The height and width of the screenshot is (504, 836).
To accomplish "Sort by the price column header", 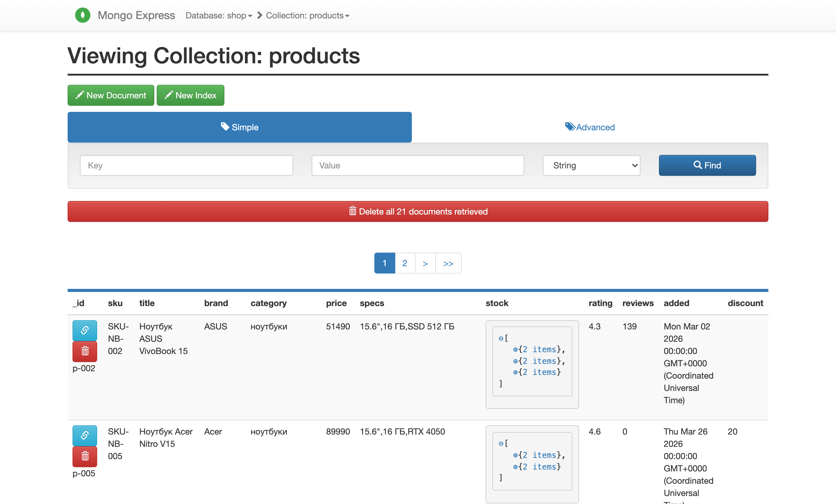I will 336,303.
